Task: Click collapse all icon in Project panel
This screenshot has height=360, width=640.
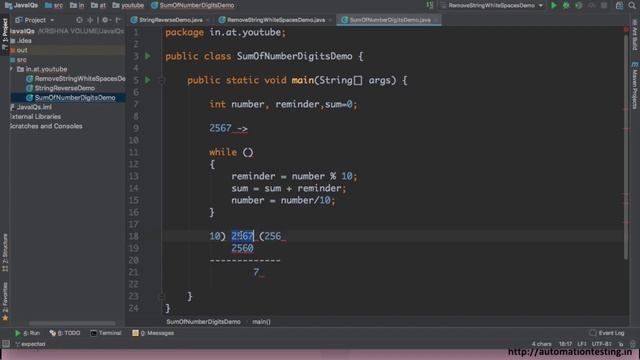Action: point(90,20)
